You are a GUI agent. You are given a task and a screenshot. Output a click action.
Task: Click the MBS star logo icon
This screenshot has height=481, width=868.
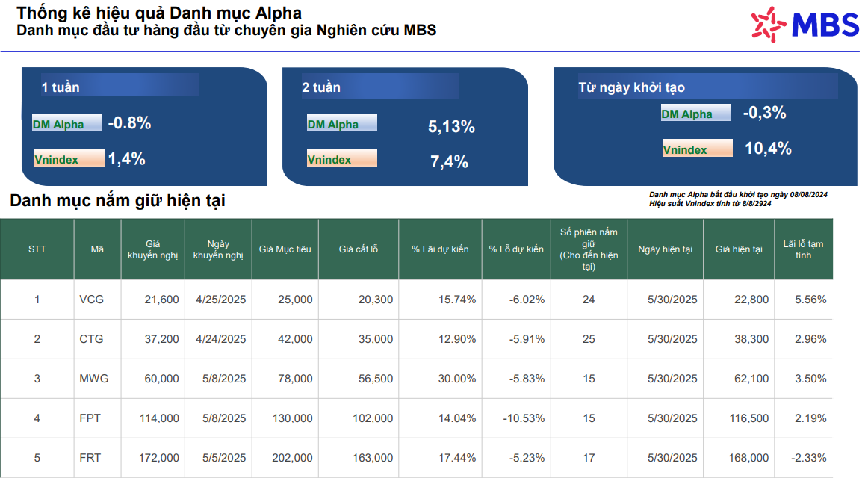pyautogui.click(x=768, y=23)
